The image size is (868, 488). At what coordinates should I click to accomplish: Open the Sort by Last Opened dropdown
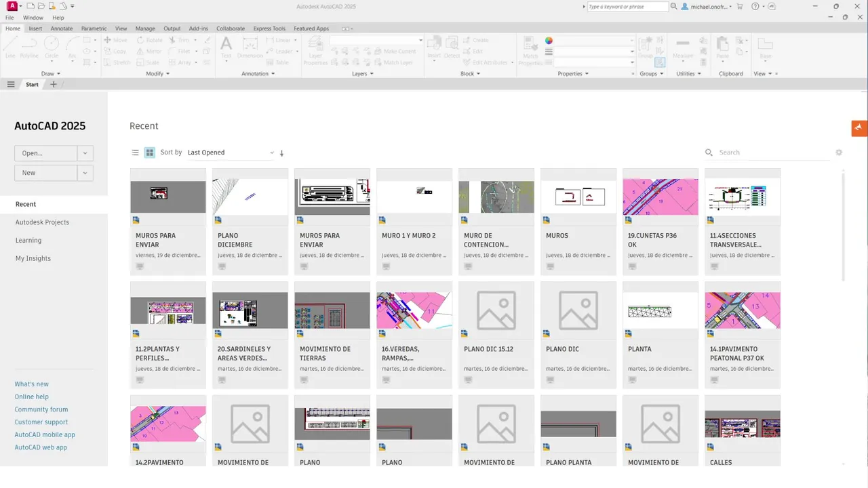[231, 152]
